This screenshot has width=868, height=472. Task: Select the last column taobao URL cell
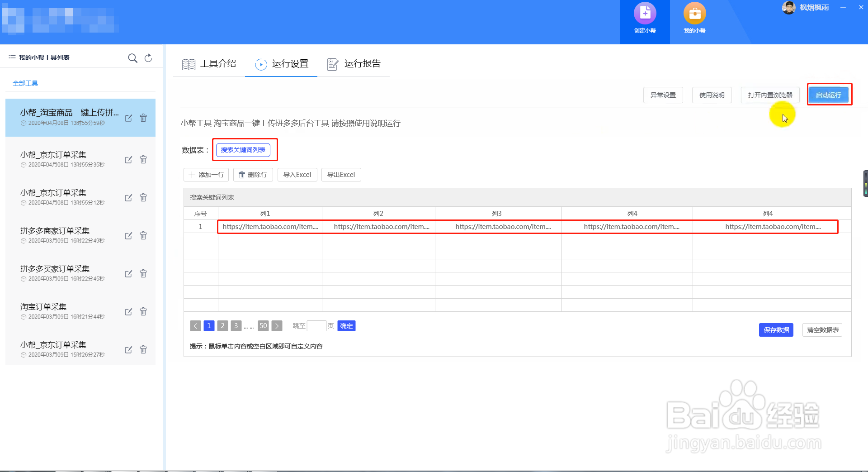click(x=772, y=227)
